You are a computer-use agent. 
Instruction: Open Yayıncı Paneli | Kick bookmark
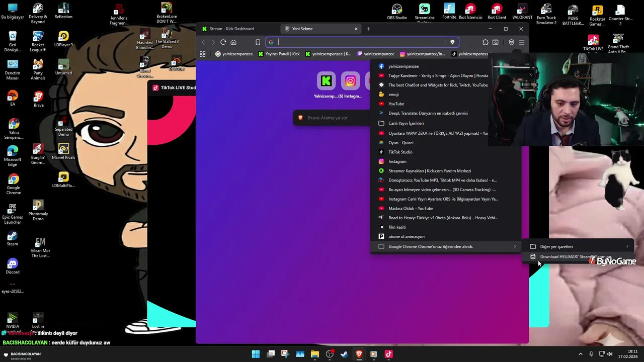coord(279,54)
